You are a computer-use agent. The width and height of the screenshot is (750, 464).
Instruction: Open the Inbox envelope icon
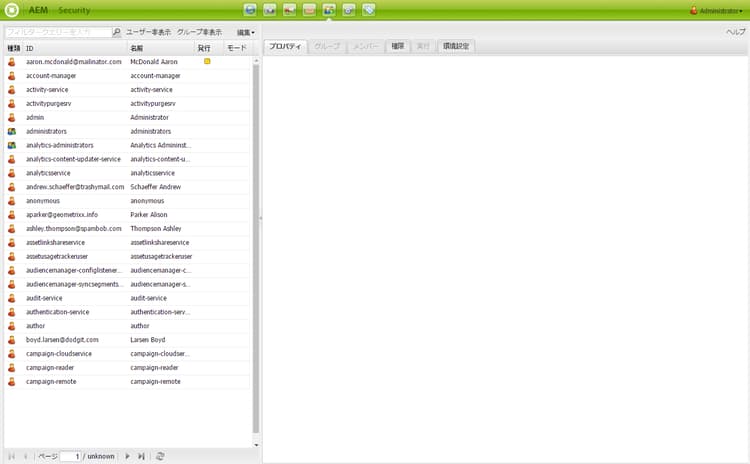309,10
